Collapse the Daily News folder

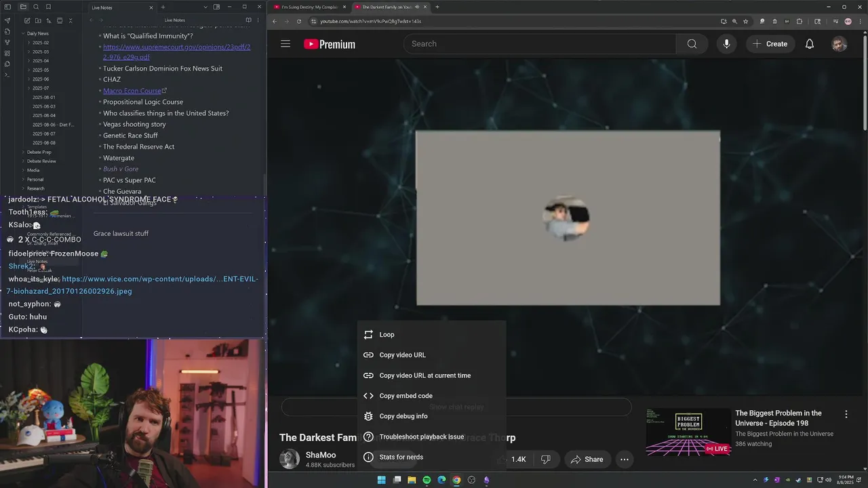click(37, 33)
